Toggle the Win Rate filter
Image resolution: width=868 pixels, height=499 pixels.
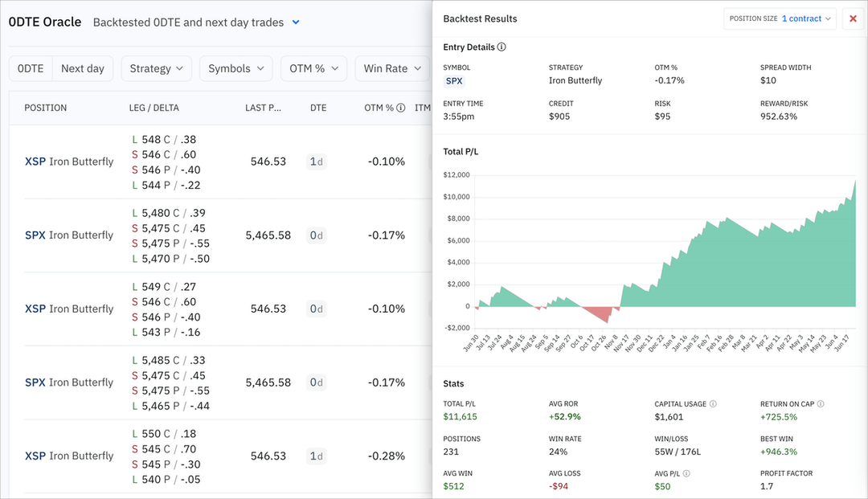(392, 68)
